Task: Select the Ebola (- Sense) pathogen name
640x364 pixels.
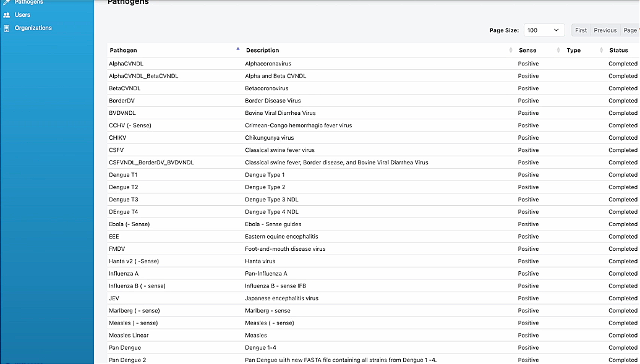Action: click(129, 224)
